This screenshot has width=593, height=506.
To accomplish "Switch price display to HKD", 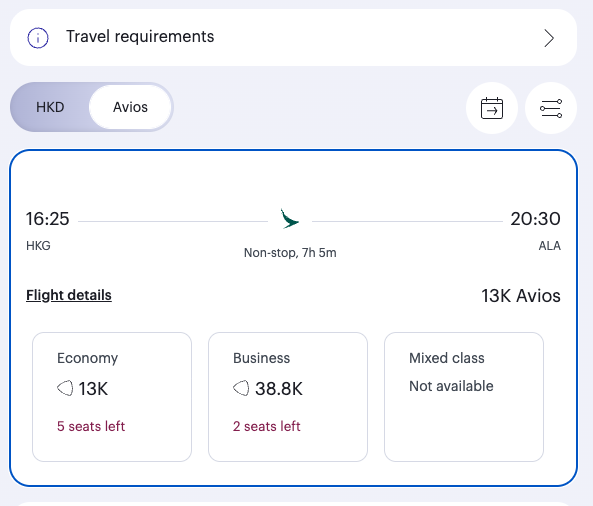I will pos(50,107).
